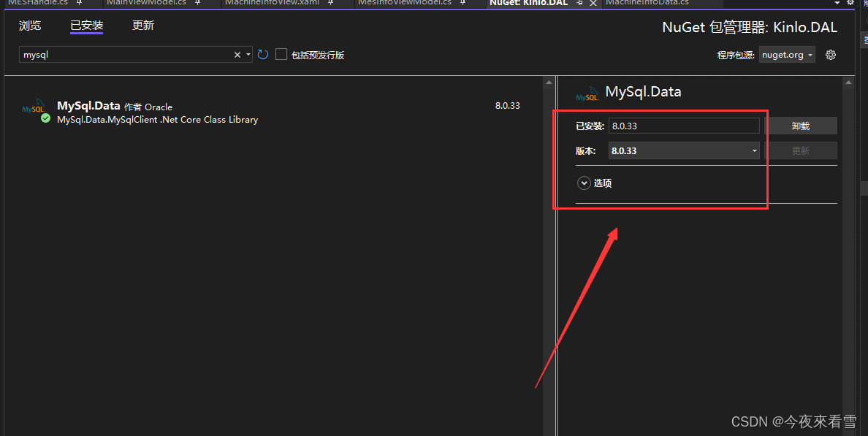This screenshot has width=868, height=436.
Task: Click the 卸载 button
Action: [801, 126]
